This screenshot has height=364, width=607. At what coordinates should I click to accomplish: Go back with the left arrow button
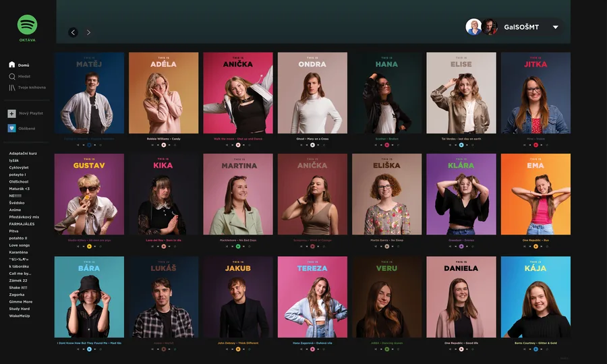pyautogui.click(x=73, y=32)
